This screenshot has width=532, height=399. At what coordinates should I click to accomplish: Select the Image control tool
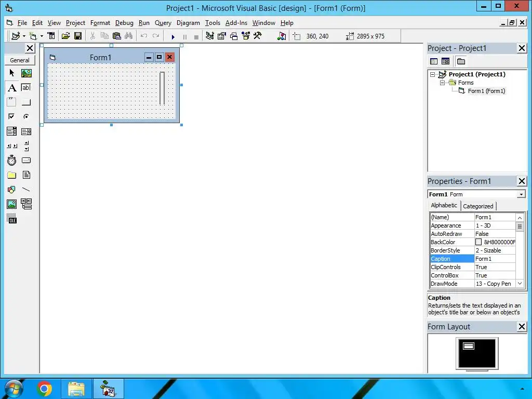point(11,204)
